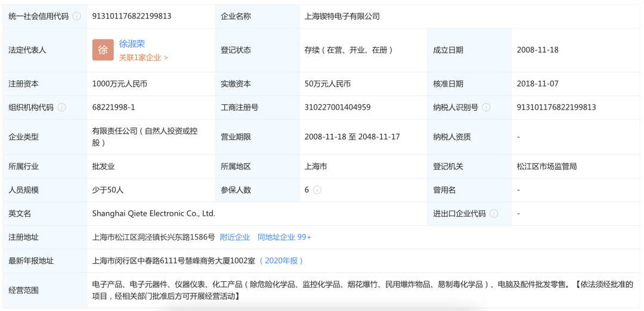This screenshot has width=644, height=311.
Task: Click registered capital 1000万元人民币
Action: click(120, 83)
